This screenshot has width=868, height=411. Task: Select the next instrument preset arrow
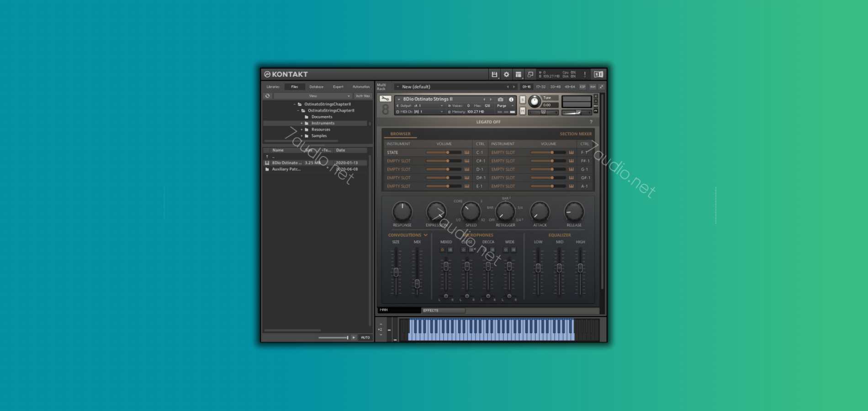coord(491,99)
